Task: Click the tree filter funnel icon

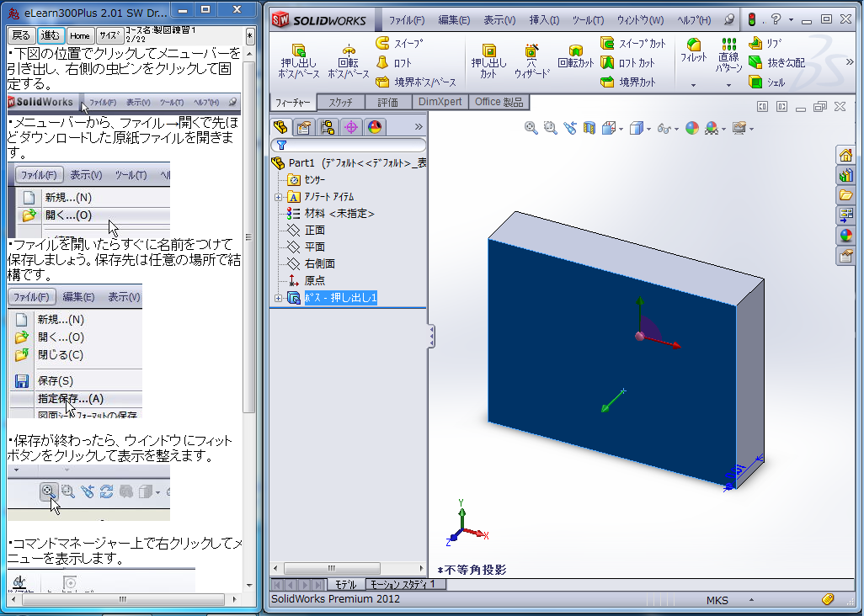Action: pyautogui.click(x=281, y=146)
